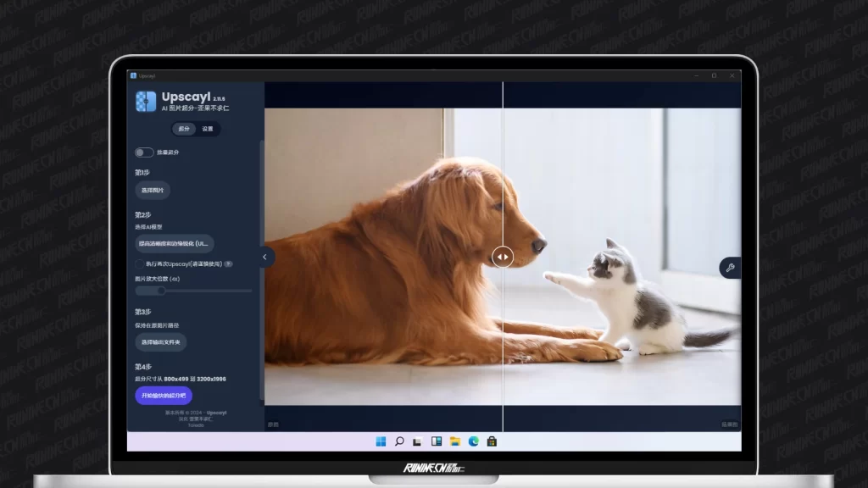This screenshot has height=488, width=868.
Task: Launch File Explorer from the taskbar
Action: (455, 441)
